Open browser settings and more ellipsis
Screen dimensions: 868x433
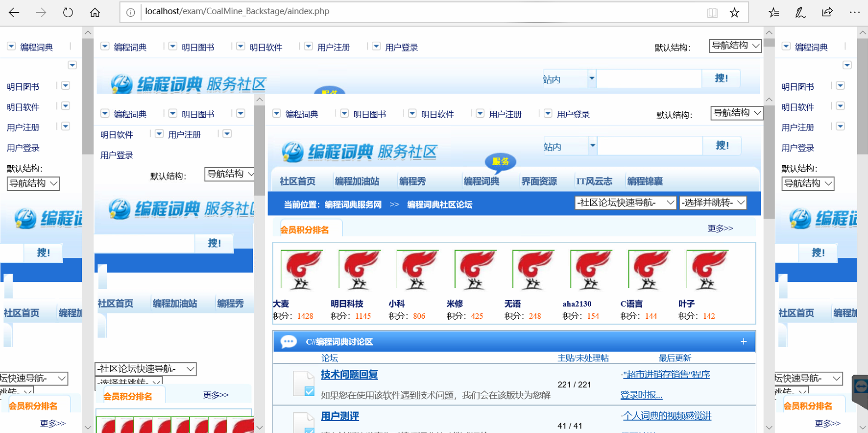[x=855, y=12]
